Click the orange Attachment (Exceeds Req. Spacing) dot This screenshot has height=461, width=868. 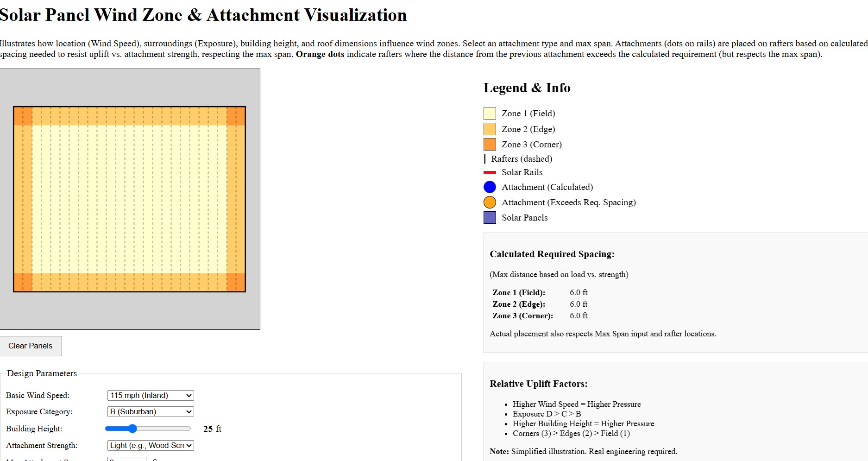490,202
